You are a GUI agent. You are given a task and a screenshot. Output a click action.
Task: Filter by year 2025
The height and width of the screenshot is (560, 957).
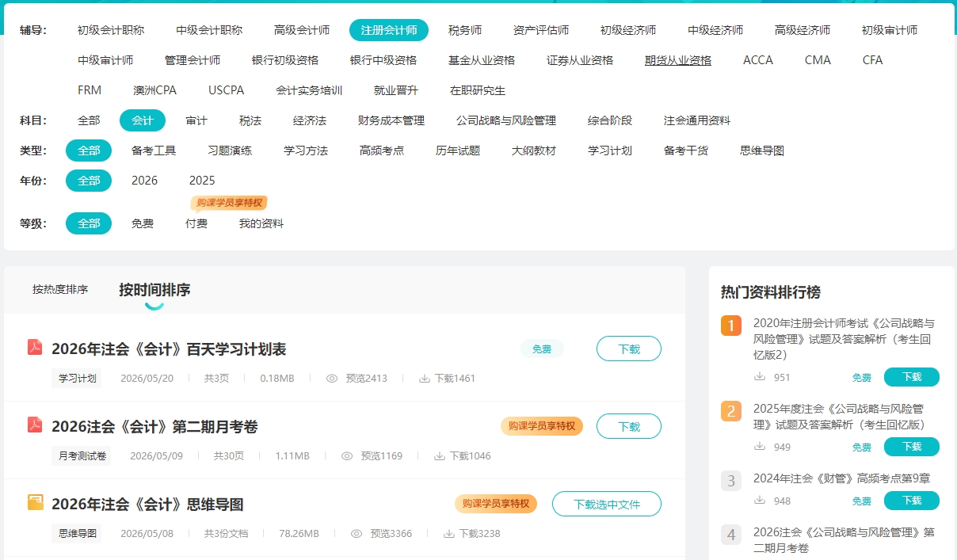(x=202, y=181)
